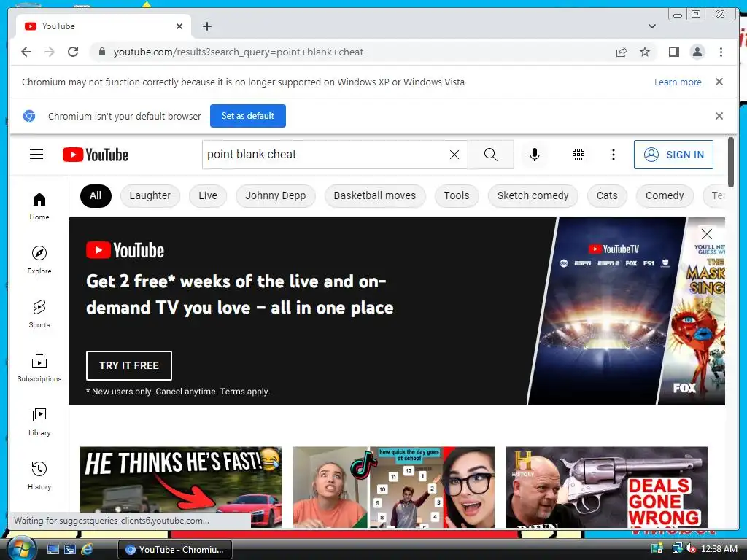Select the Cats filter chip

pyautogui.click(x=607, y=195)
